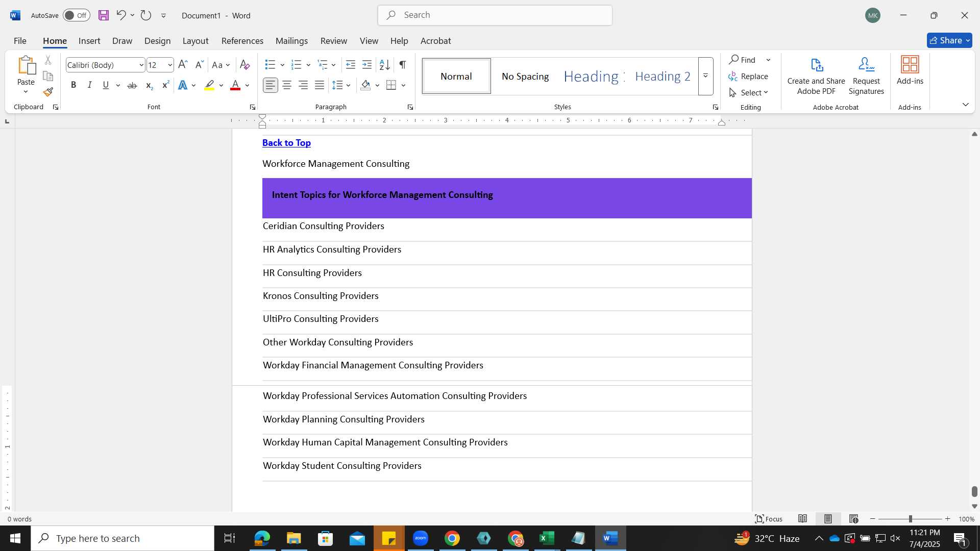Open Change Case dropdown

coord(221,65)
